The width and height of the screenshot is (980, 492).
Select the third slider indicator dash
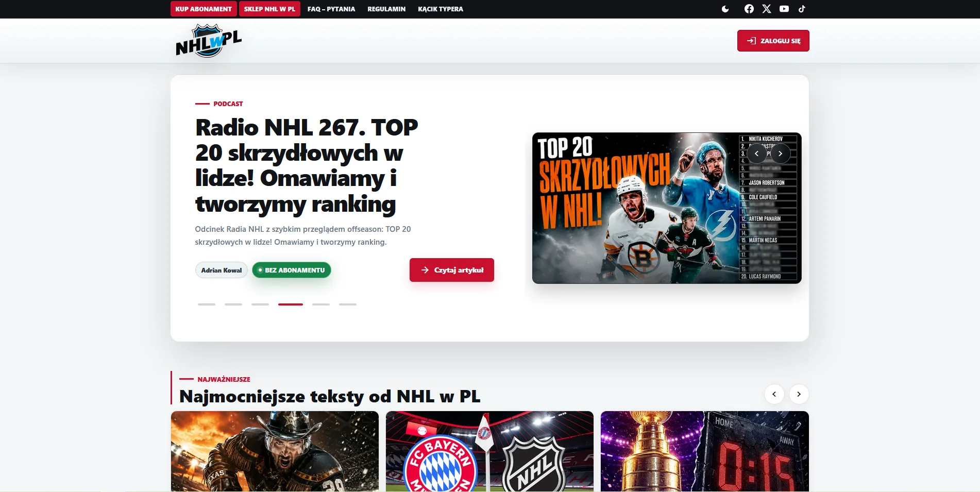pos(260,304)
